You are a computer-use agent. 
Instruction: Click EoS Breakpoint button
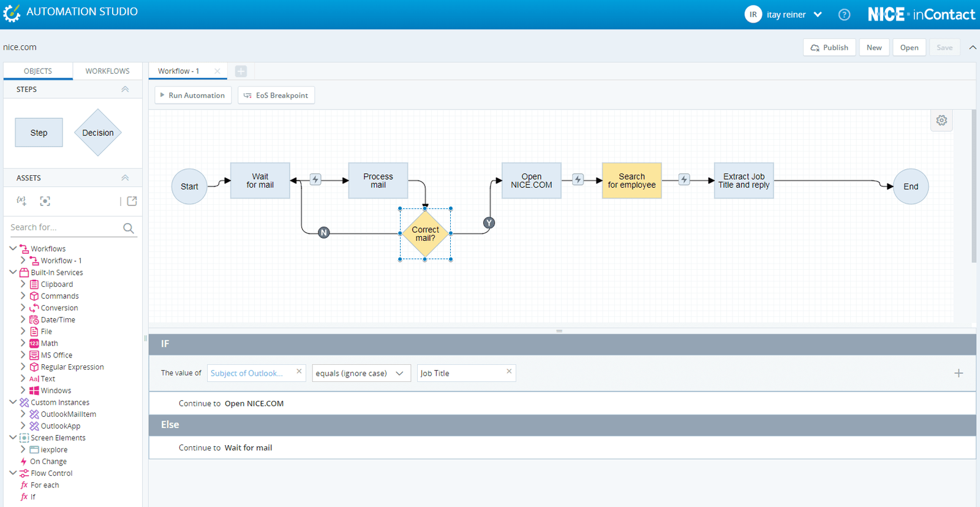coord(276,95)
